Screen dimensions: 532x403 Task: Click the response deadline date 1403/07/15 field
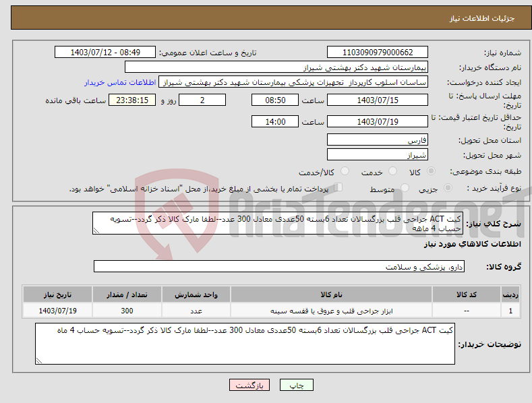click(x=378, y=100)
